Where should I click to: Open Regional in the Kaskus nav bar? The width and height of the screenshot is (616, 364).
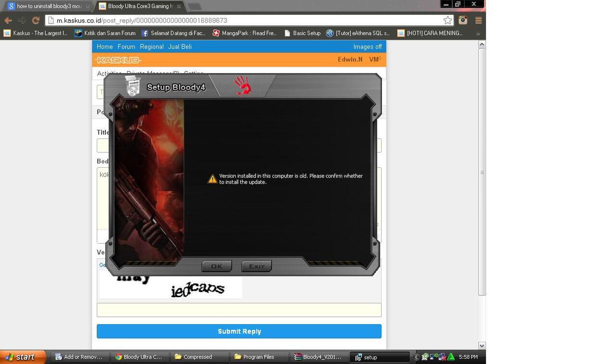click(152, 47)
